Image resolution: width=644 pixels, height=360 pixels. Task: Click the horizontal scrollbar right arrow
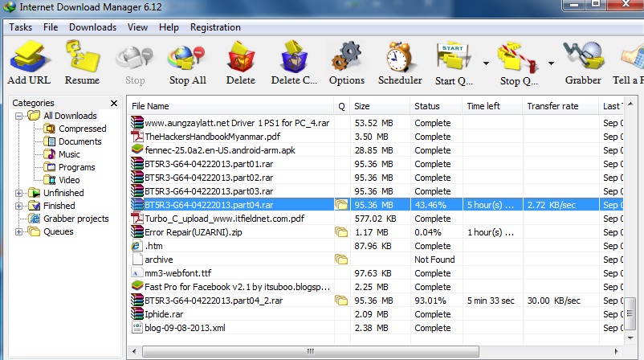[x=616, y=351]
